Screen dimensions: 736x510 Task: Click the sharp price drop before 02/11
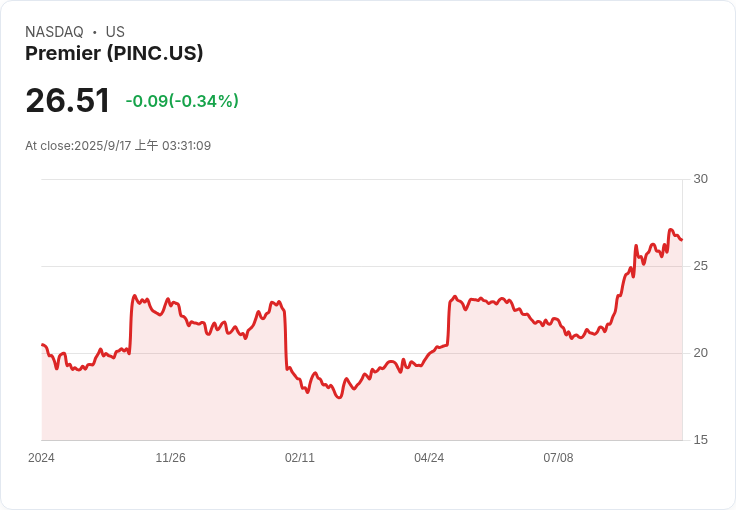coord(286,340)
